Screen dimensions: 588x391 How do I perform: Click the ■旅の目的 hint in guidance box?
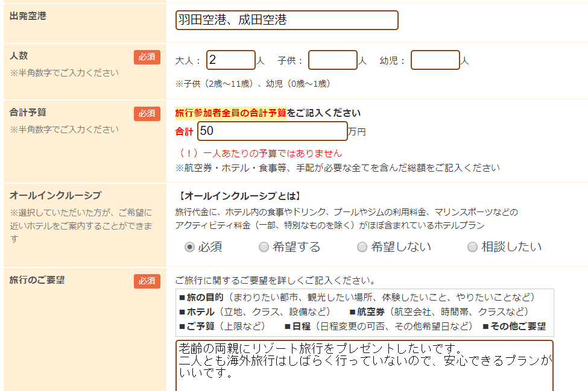tap(201, 298)
